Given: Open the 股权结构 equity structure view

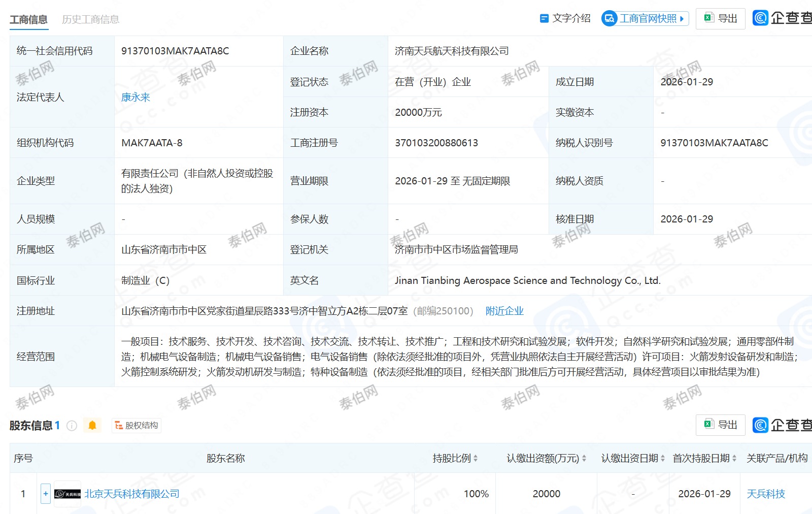Looking at the screenshot, I should coord(136,426).
